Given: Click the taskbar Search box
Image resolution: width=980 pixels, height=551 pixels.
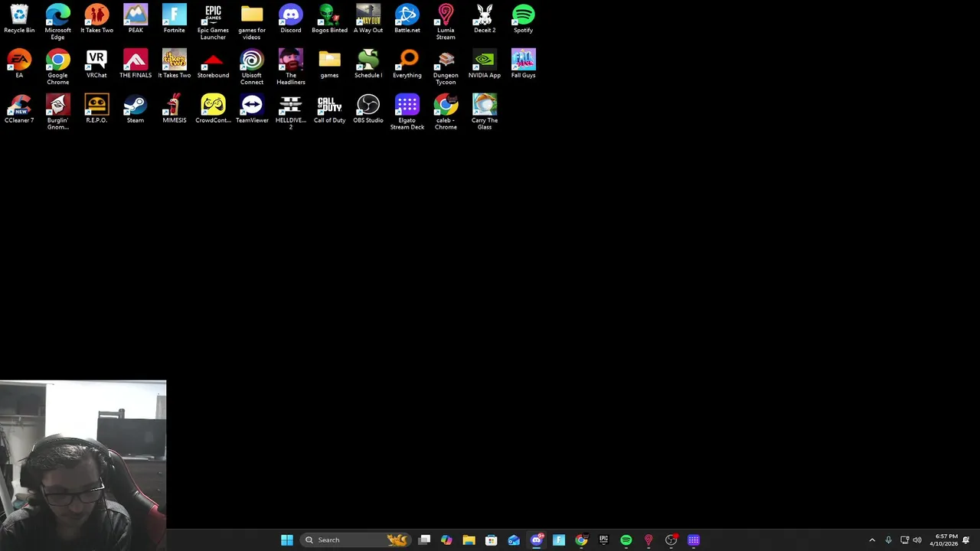Looking at the screenshot, I should click(x=356, y=540).
